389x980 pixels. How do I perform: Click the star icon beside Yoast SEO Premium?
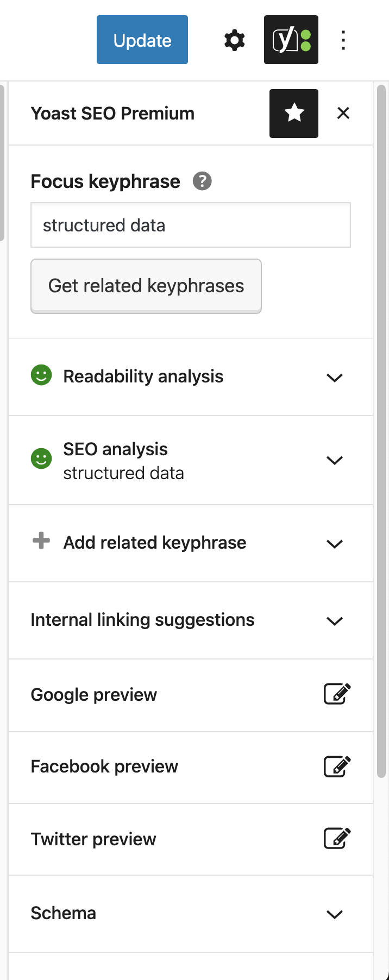click(x=294, y=114)
